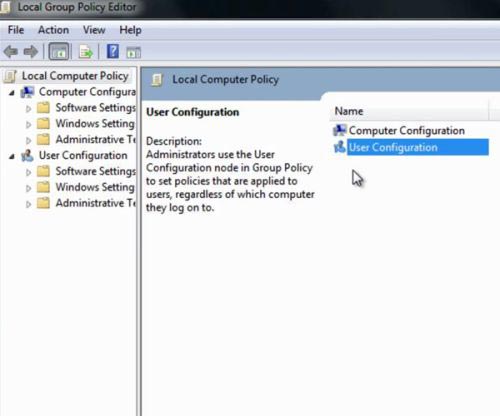Expand Software Settings under Computer Configuration
This screenshot has height=416, width=500.
tap(28, 109)
